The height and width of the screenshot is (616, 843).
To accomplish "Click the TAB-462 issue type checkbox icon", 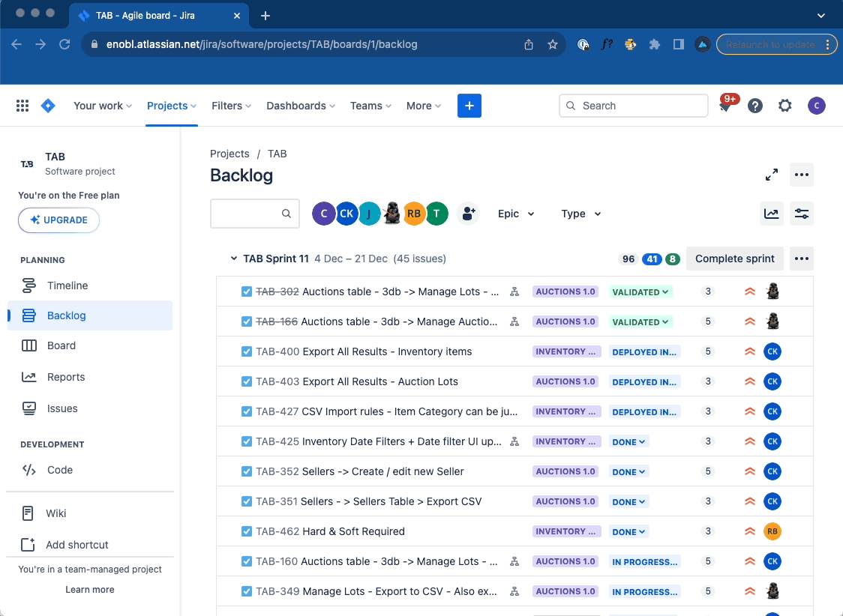I will [x=247, y=531].
